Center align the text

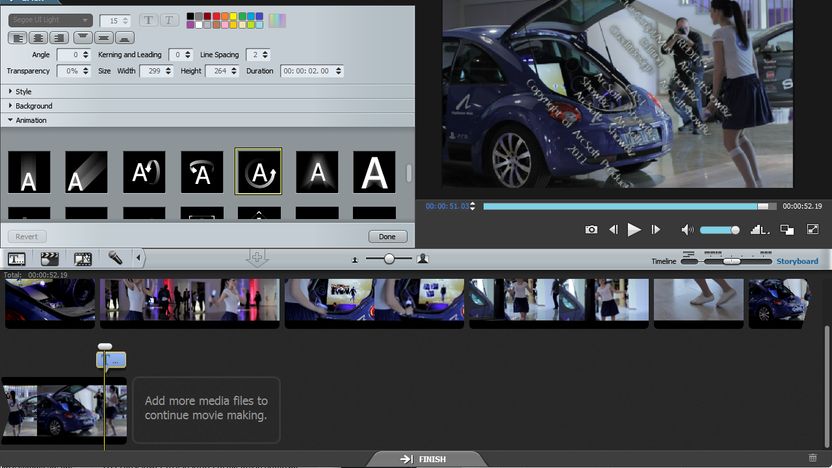click(x=38, y=38)
